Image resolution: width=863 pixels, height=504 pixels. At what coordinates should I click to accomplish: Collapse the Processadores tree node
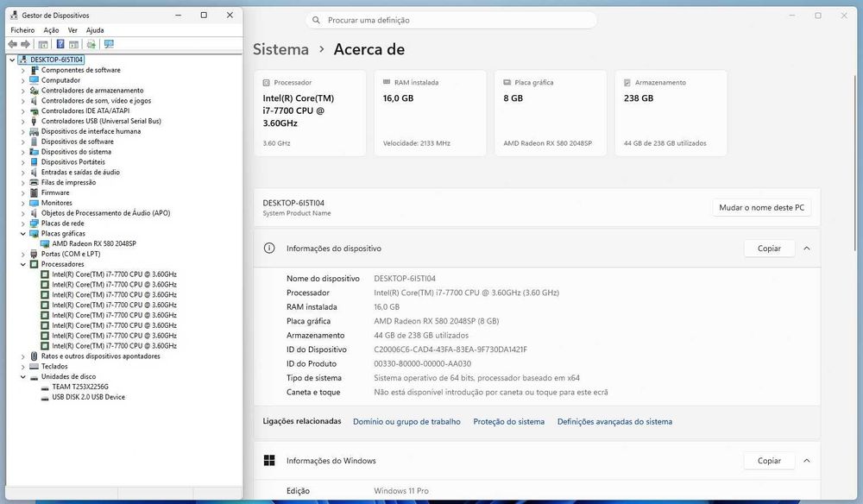(x=23, y=265)
